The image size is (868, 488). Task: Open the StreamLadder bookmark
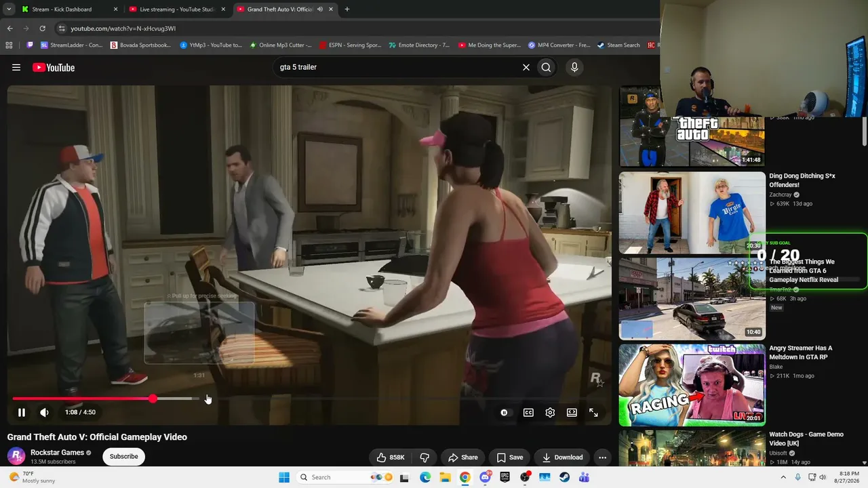point(72,45)
